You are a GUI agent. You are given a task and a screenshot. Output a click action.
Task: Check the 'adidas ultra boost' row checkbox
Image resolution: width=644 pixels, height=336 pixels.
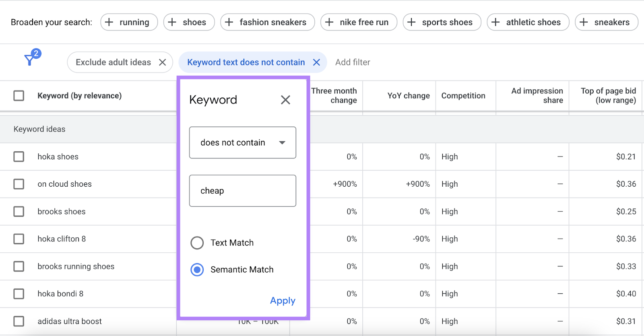click(x=19, y=321)
